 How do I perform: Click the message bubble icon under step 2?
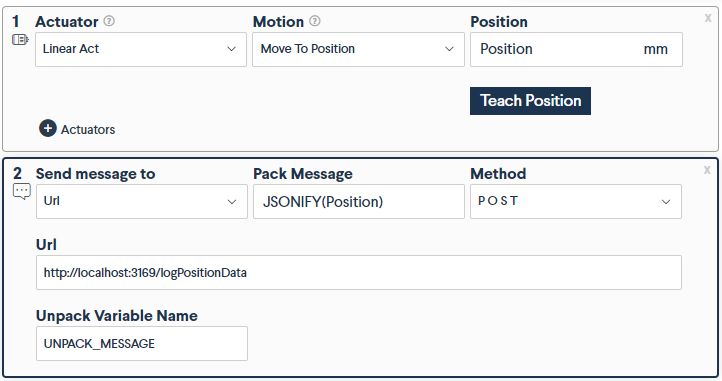(x=22, y=192)
